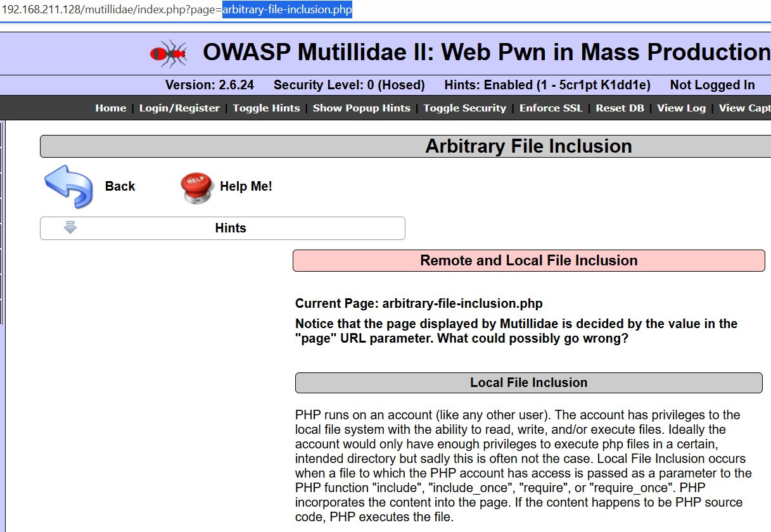This screenshot has height=532, width=771.
Task: Open View Log from the top menu
Action: pos(681,108)
